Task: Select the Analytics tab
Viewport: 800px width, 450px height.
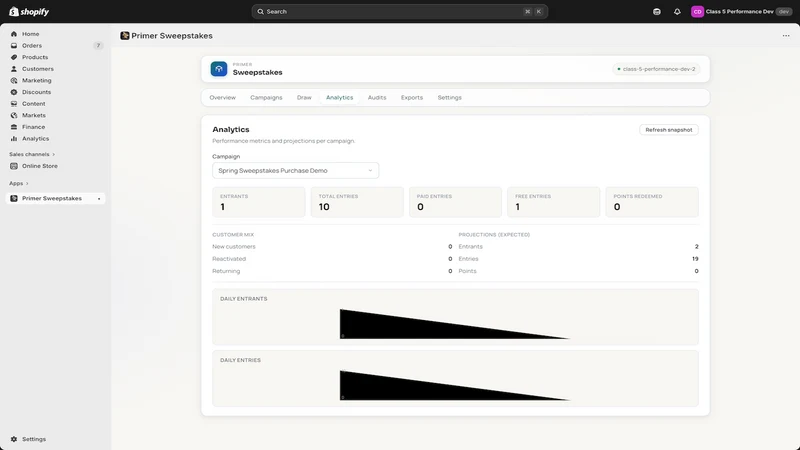Action: click(x=339, y=97)
